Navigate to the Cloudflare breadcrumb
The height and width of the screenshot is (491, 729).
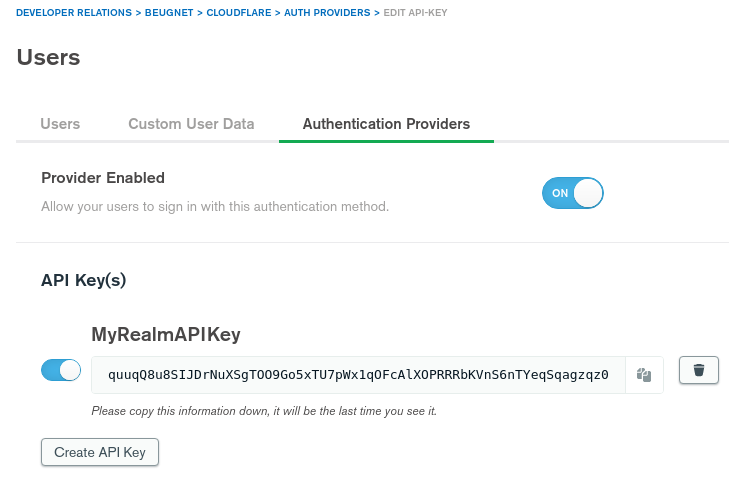(239, 13)
